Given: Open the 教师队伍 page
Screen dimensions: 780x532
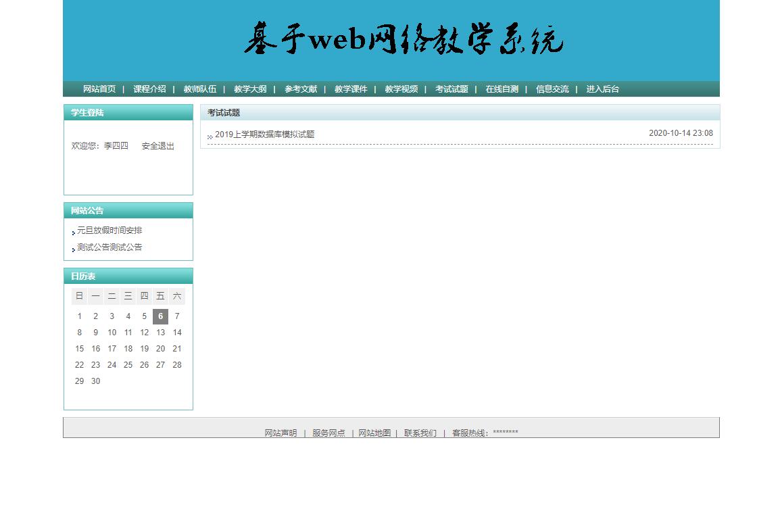Looking at the screenshot, I should coord(200,89).
